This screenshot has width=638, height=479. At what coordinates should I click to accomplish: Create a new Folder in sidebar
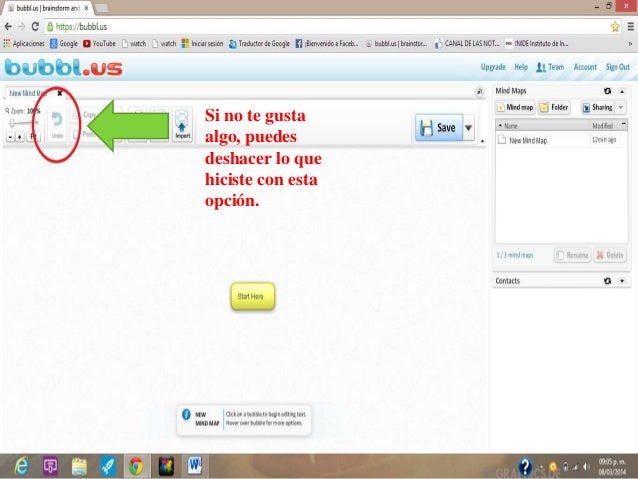pos(554,107)
